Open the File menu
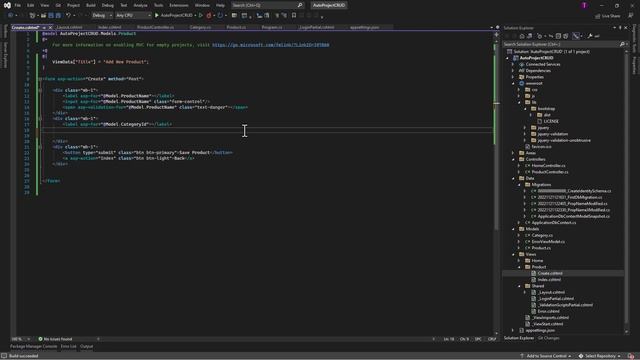640x360 pixels. click(x=18, y=5)
